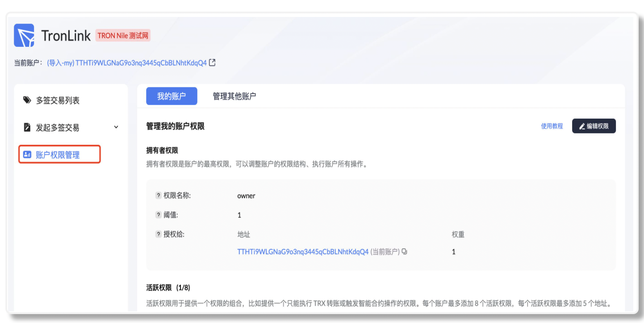Select the 账户权限管理 menu label
The height and width of the screenshot is (323, 644).
(x=58, y=155)
